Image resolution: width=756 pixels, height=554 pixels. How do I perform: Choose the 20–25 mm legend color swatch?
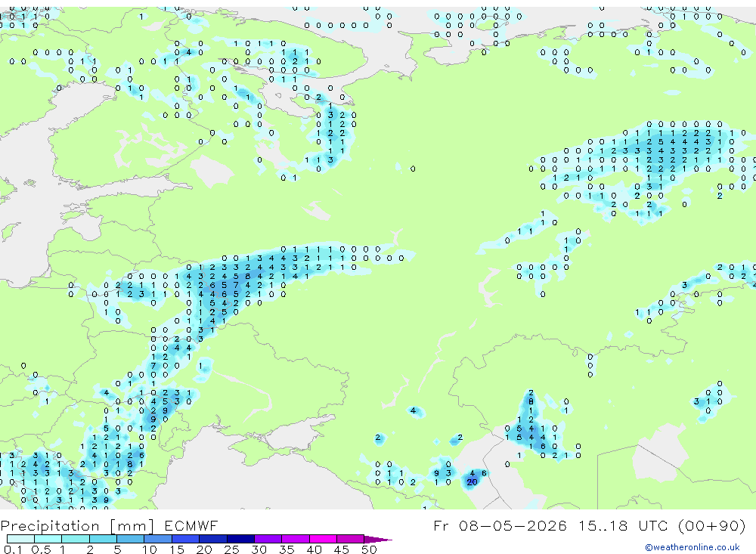tap(213, 539)
